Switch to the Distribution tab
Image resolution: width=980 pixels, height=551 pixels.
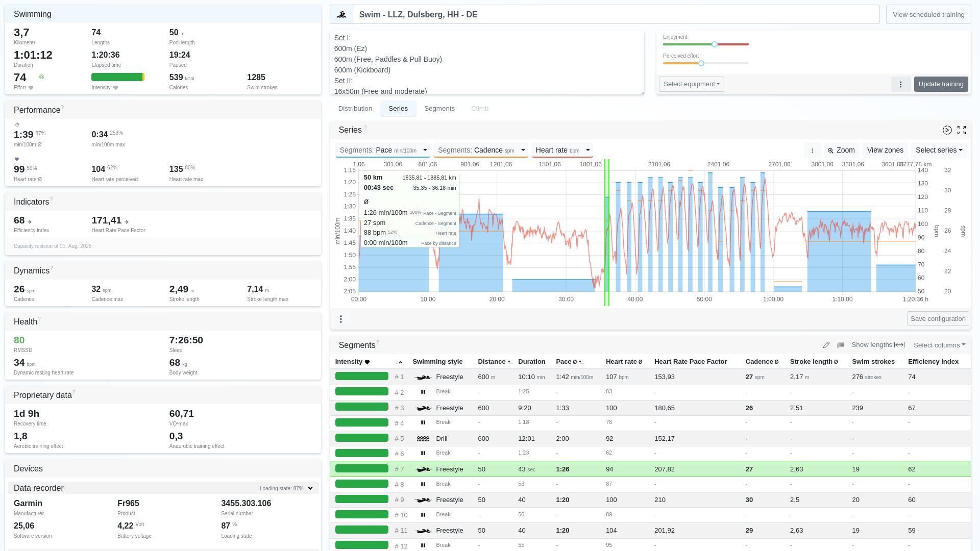tap(355, 109)
